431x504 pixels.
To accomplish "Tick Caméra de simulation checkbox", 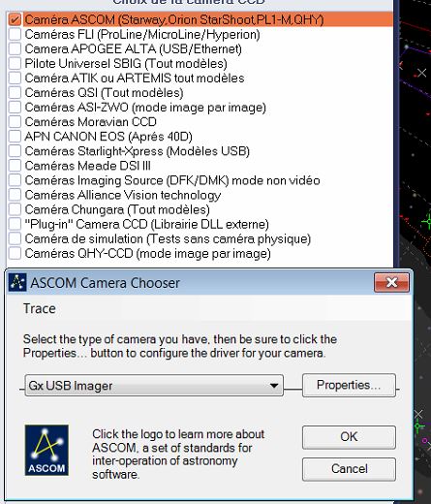I will 15,238.
